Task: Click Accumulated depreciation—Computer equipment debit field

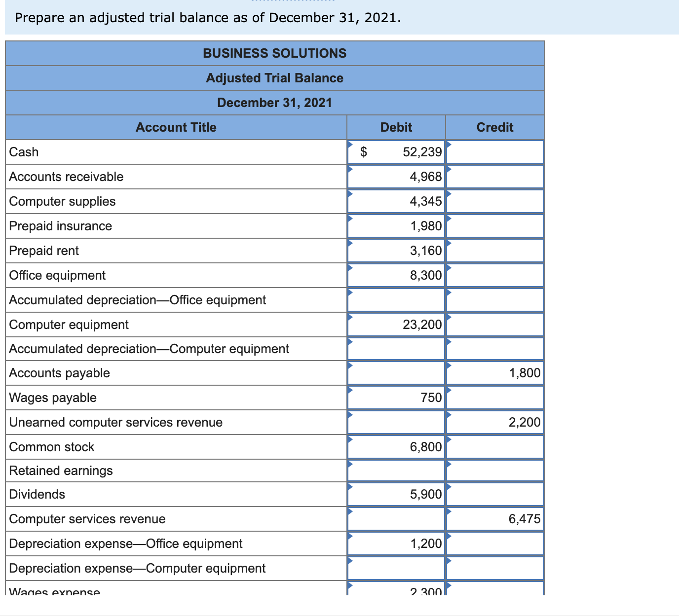Action: click(x=396, y=349)
